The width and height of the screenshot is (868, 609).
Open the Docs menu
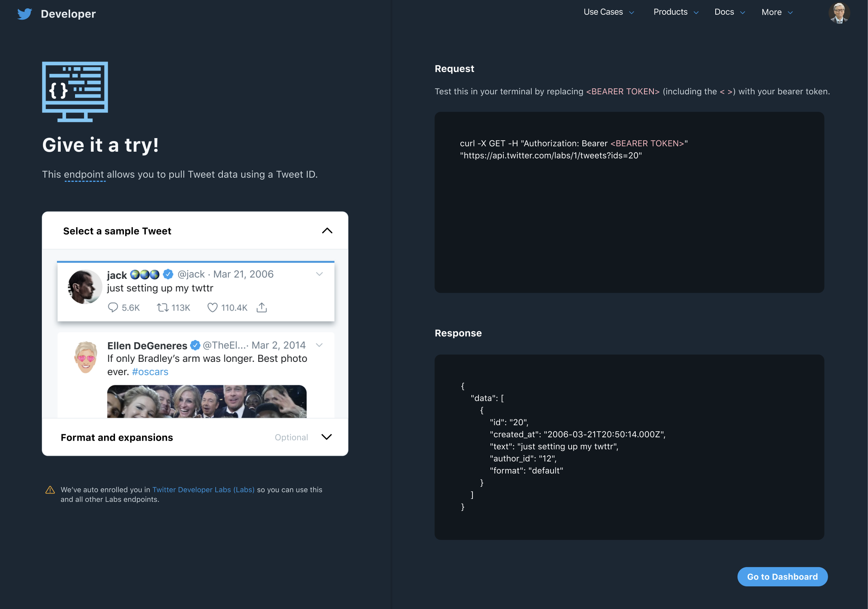(x=730, y=12)
